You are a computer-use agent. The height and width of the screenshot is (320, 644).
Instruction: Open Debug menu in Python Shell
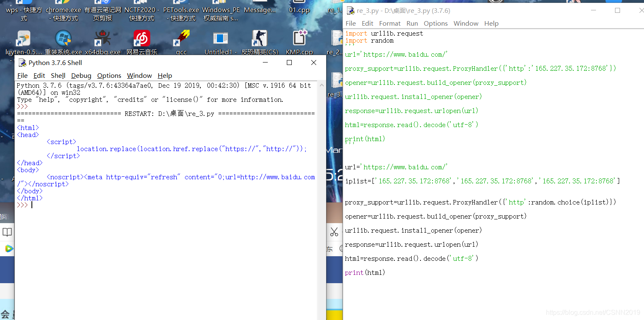point(81,75)
